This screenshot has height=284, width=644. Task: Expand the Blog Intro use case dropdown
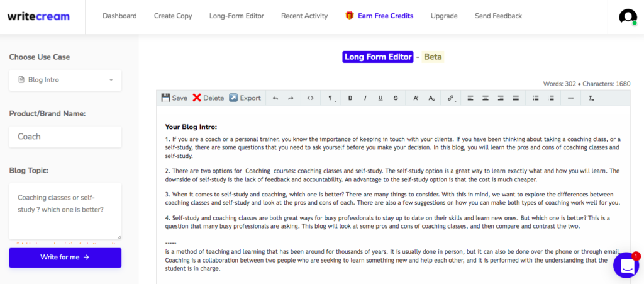(x=65, y=80)
